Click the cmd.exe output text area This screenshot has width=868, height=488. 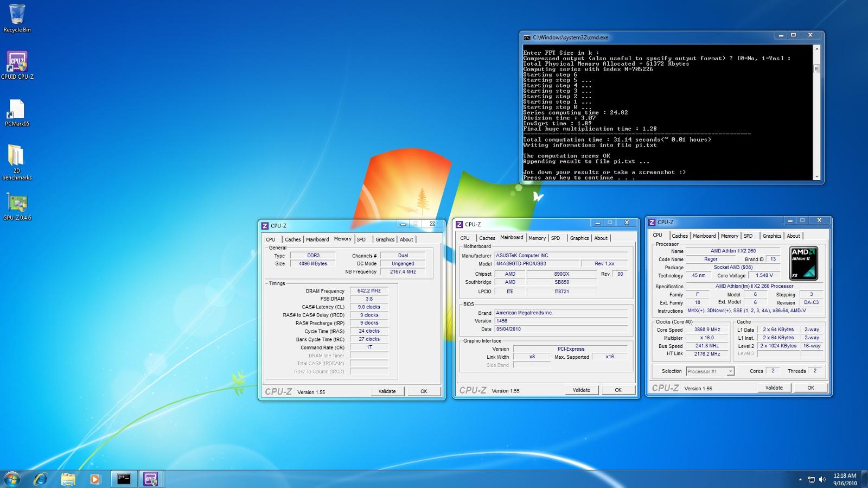point(667,112)
